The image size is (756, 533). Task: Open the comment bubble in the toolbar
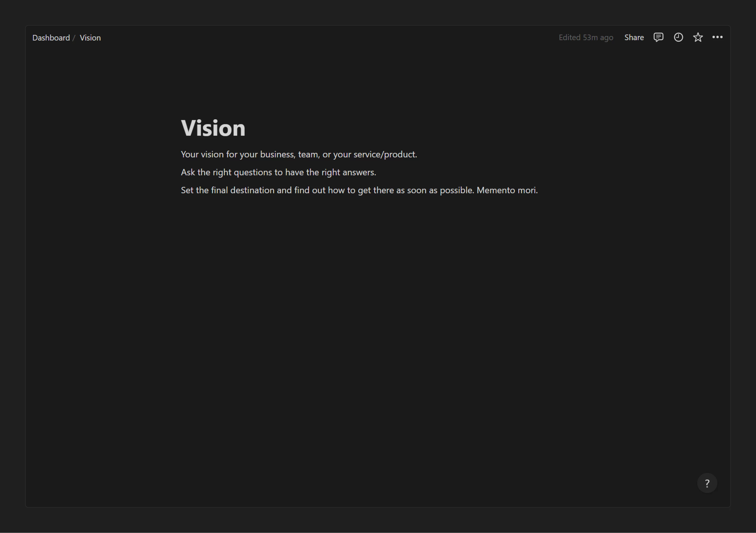tap(658, 37)
